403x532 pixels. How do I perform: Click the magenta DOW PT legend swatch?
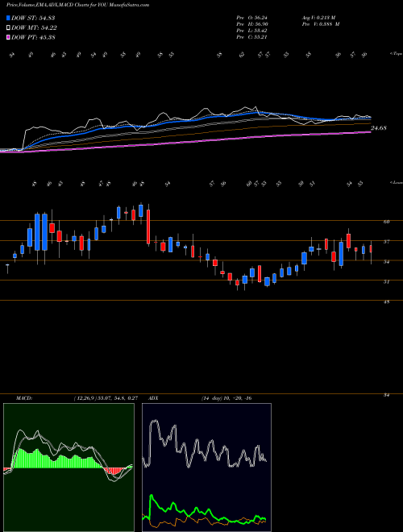(8, 37)
